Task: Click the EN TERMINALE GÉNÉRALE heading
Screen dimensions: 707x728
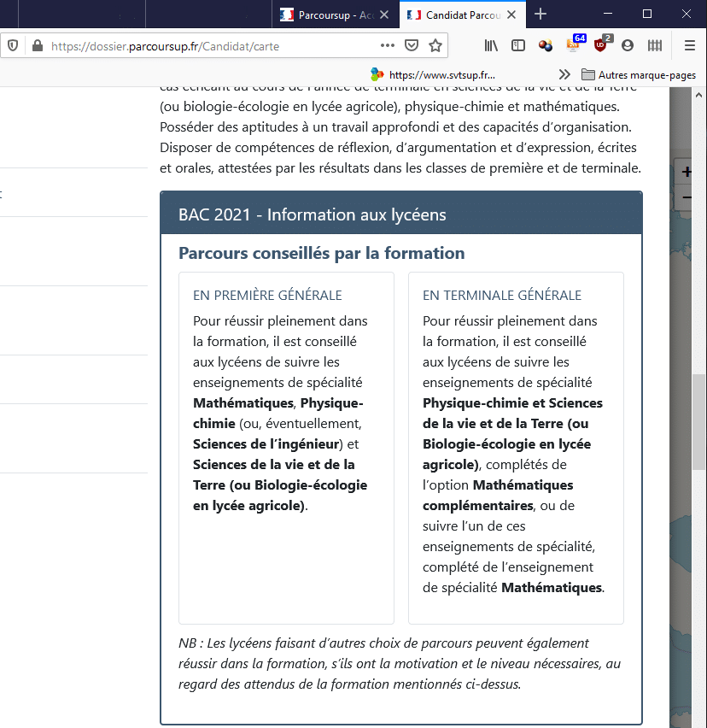Action: 502,296
